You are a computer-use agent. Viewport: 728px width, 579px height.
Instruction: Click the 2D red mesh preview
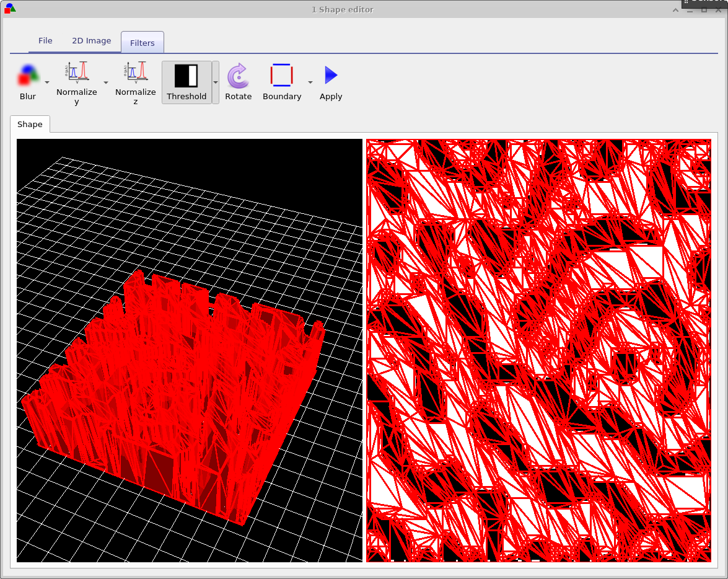(538, 350)
